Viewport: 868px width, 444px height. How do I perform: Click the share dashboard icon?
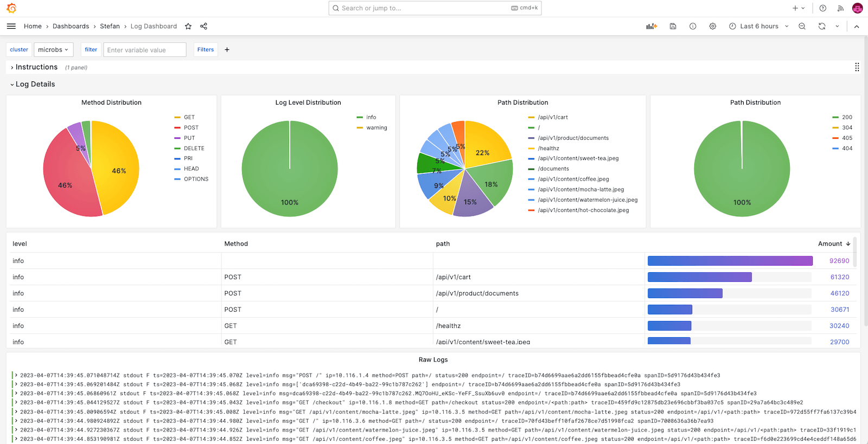[x=203, y=26]
